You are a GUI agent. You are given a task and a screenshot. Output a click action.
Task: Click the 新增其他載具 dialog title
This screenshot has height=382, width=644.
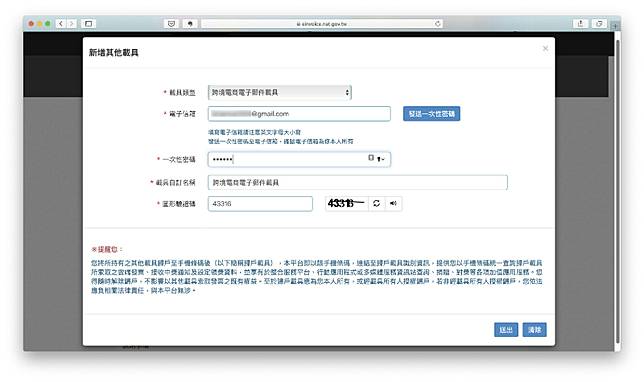[x=114, y=53]
